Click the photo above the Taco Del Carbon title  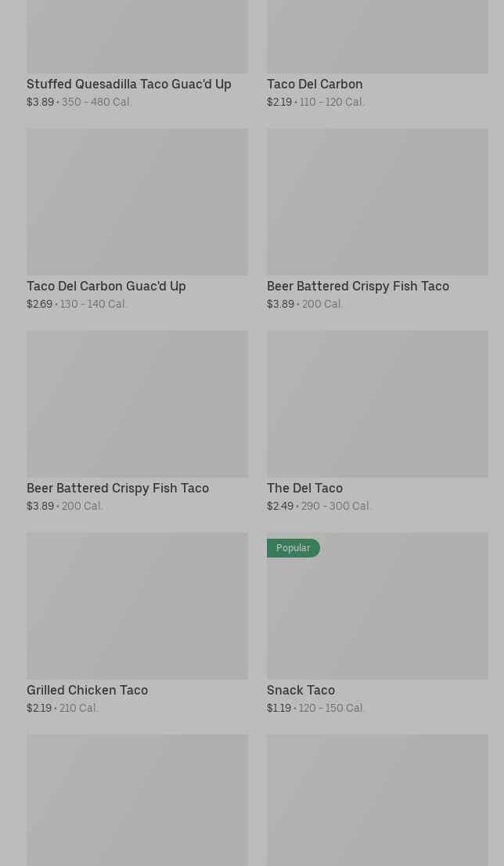[377, 37]
